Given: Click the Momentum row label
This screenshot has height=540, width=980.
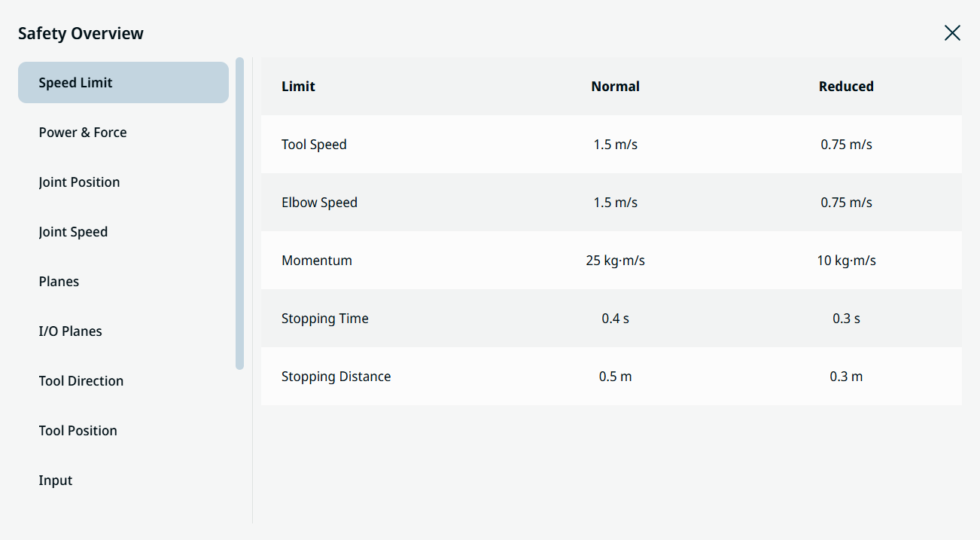Looking at the screenshot, I should click(x=317, y=261).
